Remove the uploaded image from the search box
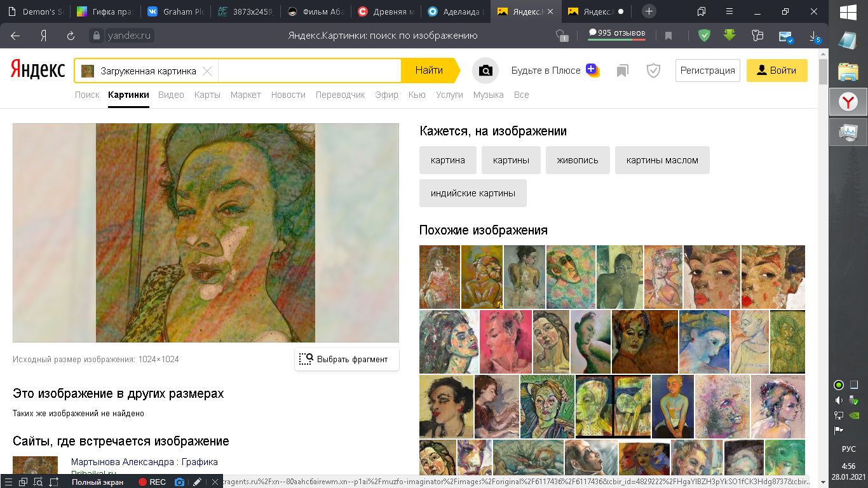 coord(207,71)
